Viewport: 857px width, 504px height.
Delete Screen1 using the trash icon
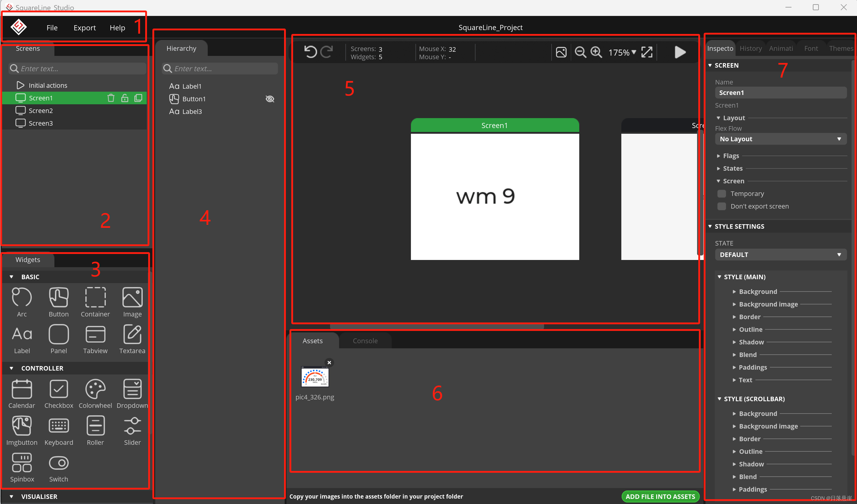click(x=111, y=98)
